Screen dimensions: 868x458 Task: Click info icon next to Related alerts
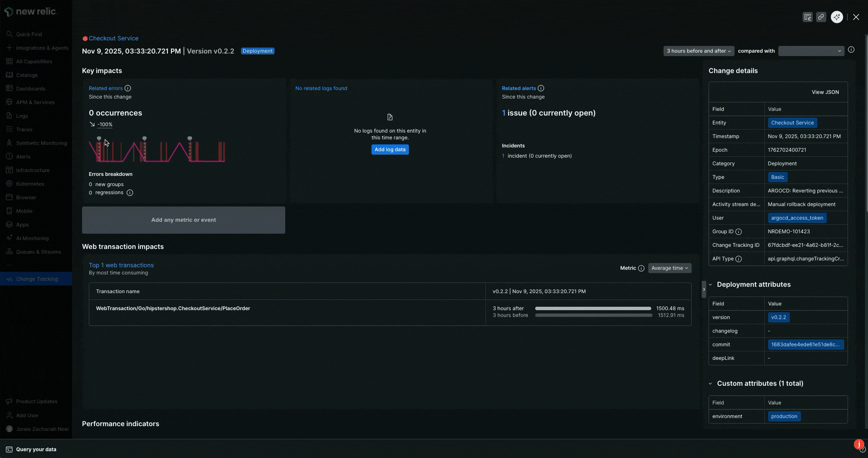point(541,88)
